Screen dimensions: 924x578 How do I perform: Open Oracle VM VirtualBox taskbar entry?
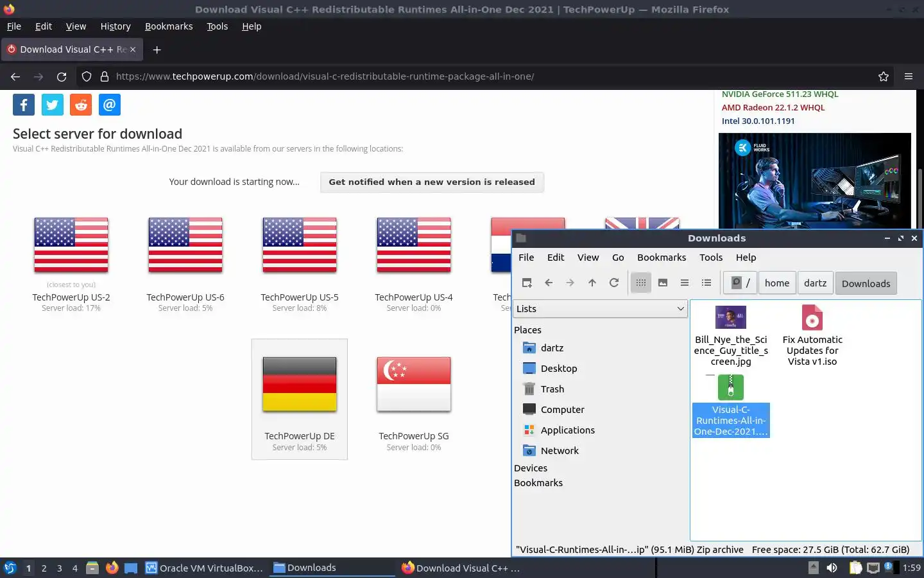205,568
